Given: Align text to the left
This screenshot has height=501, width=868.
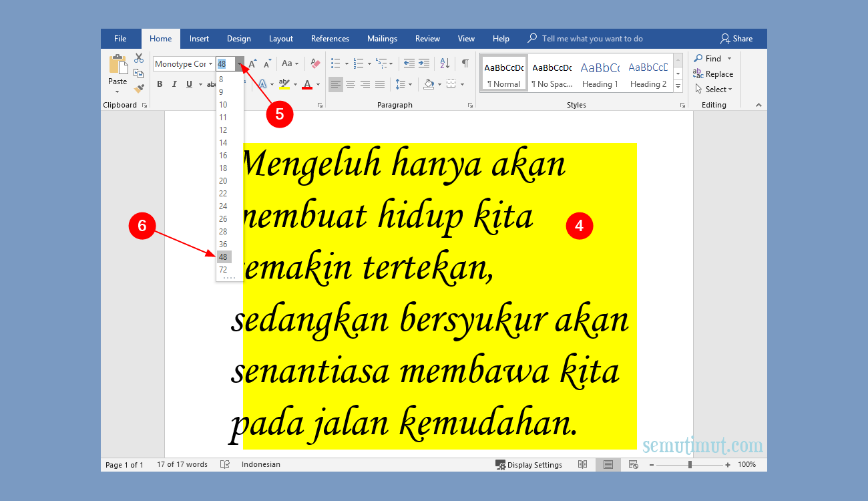Looking at the screenshot, I should pos(336,84).
